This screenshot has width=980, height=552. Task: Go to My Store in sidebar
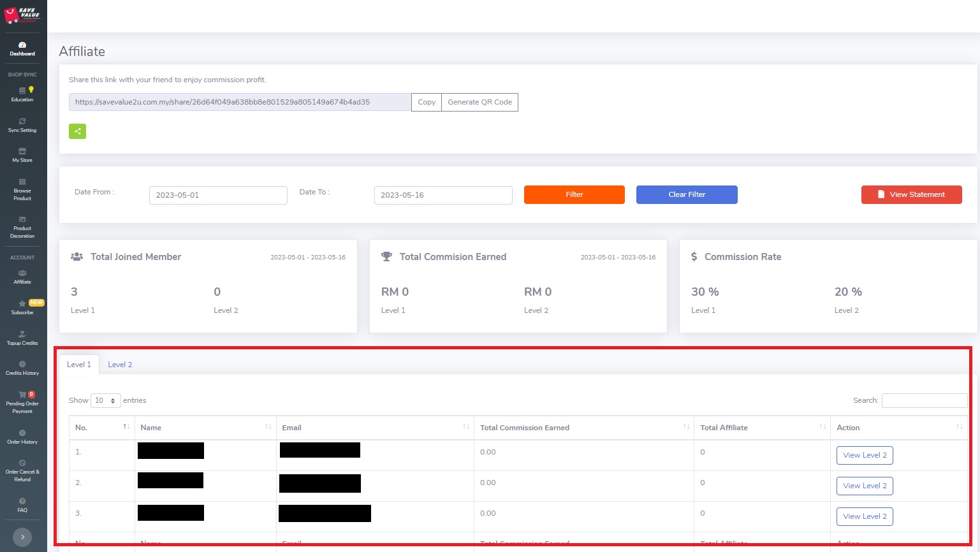point(22,155)
